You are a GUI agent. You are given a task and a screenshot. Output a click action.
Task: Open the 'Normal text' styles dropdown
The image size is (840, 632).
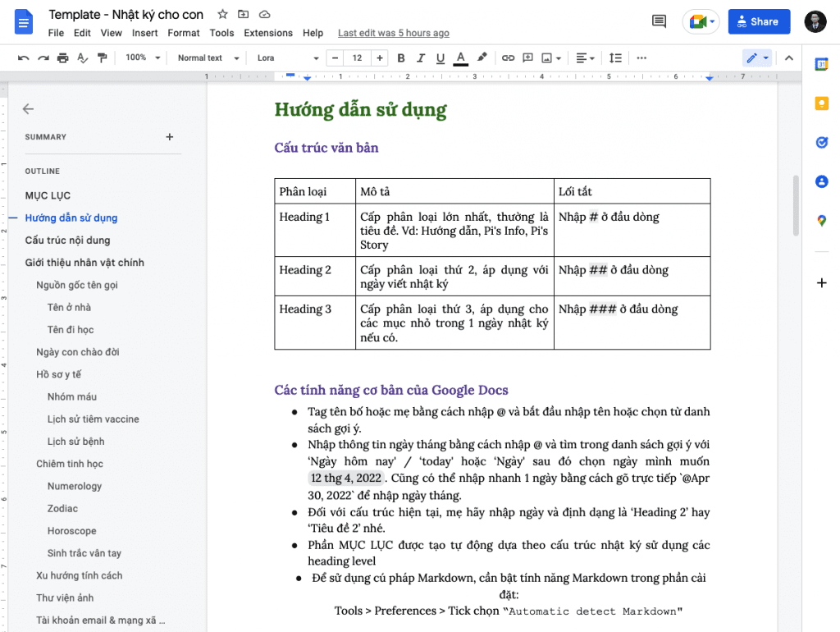pos(207,57)
